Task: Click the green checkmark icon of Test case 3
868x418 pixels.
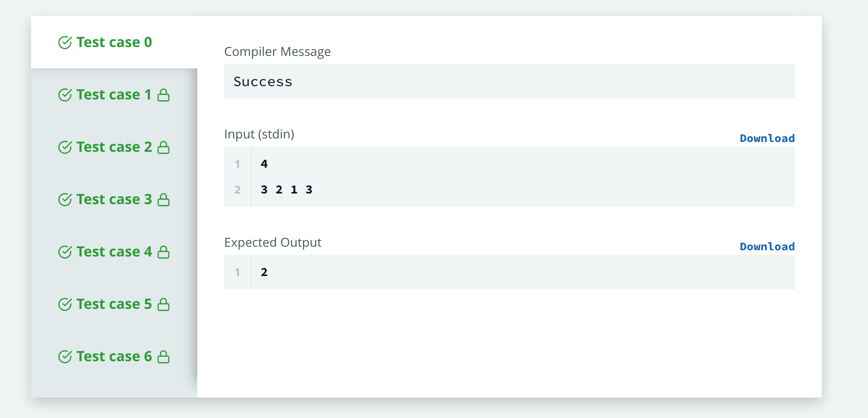Action: click(x=65, y=200)
